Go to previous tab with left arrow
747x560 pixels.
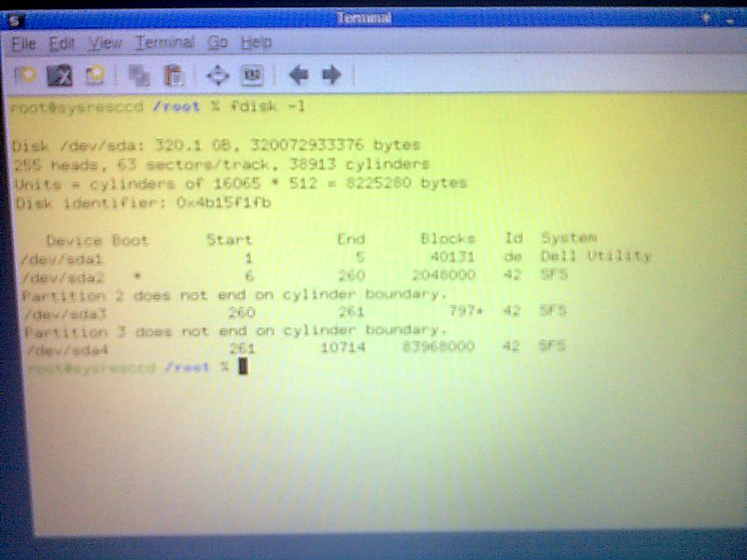point(298,75)
